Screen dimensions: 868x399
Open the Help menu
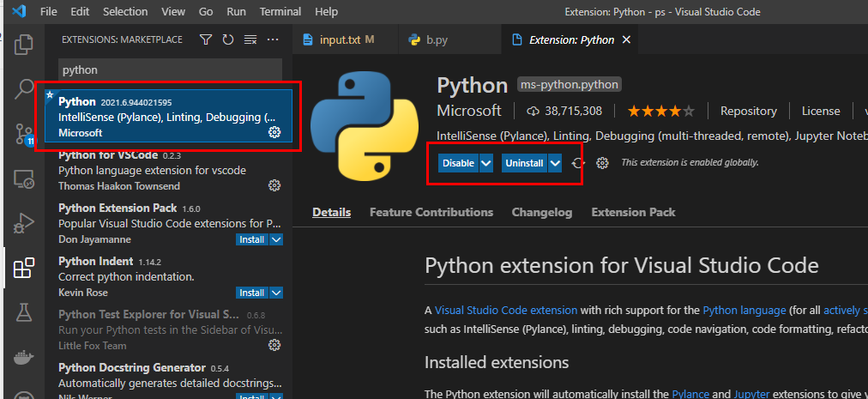click(326, 11)
